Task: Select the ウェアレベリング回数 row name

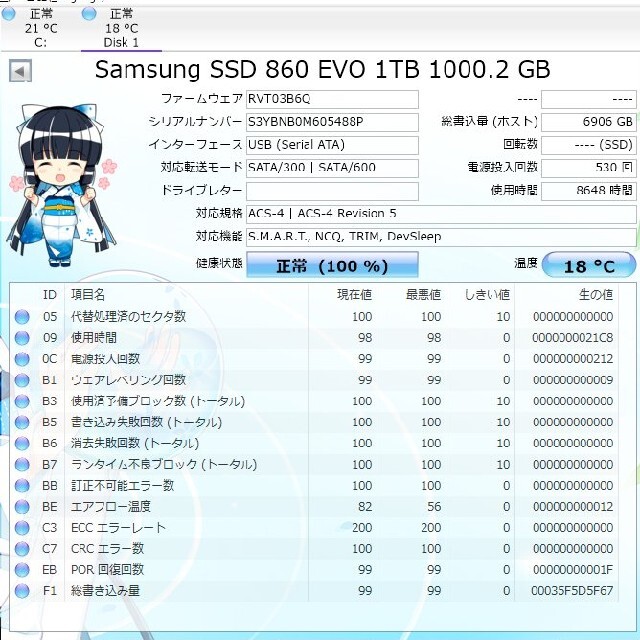Action: (x=129, y=380)
